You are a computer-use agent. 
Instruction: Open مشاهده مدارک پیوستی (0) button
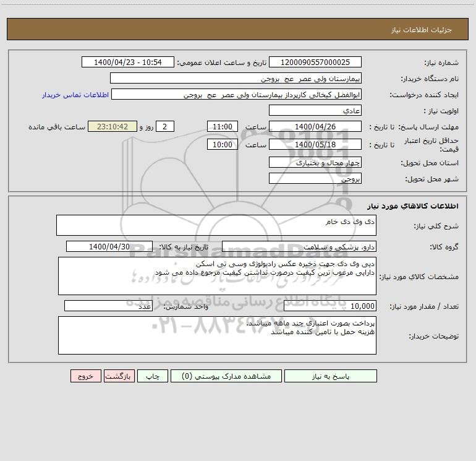pyautogui.click(x=226, y=376)
